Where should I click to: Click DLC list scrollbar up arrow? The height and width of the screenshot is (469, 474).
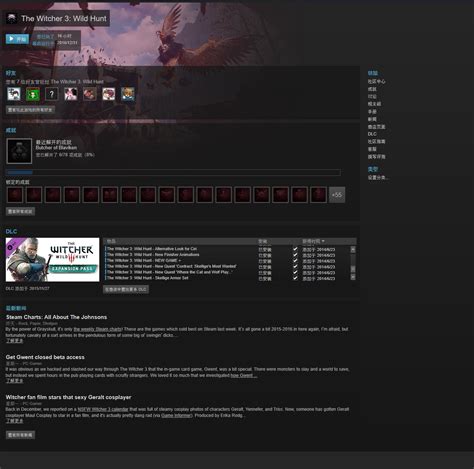pos(353,249)
